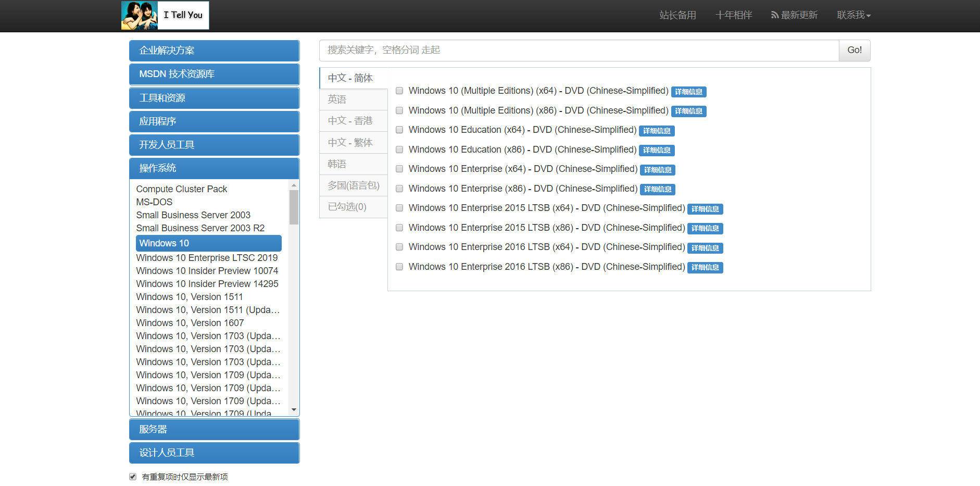The width and height of the screenshot is (980, 486).
Task: Show 详细信息 for Enterprise x64
Action: point(658,170)
